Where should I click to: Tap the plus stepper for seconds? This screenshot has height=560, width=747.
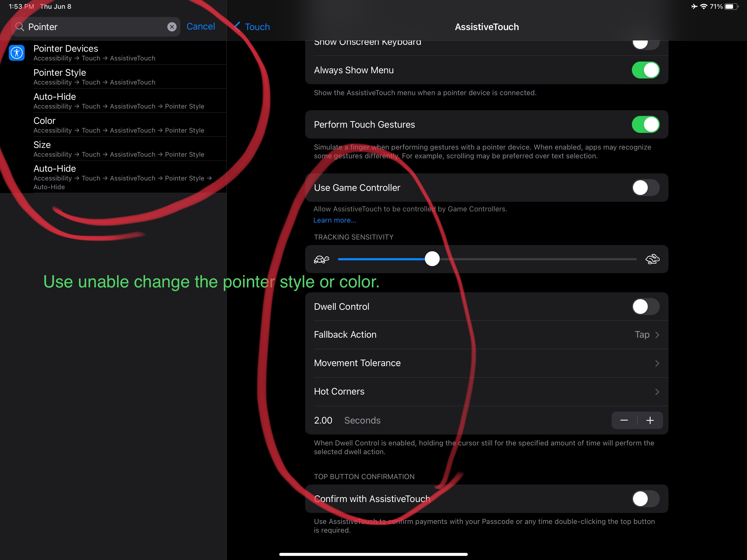click(x=650, y=420)
